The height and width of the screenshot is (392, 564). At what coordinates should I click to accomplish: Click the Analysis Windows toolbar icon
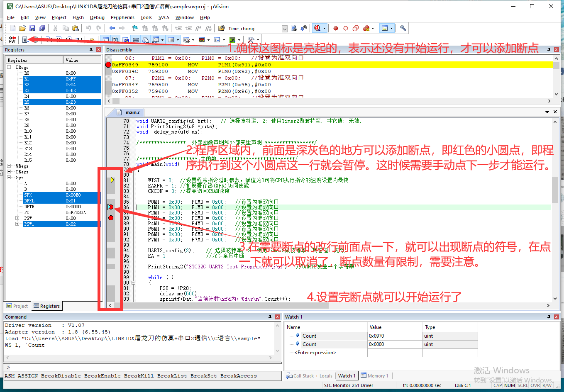[202, 40]
